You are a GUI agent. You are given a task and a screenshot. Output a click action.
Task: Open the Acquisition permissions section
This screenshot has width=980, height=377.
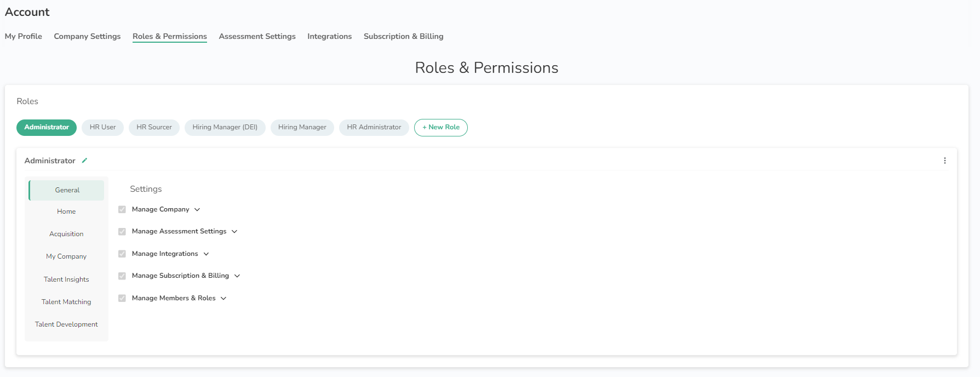(66, 234)
